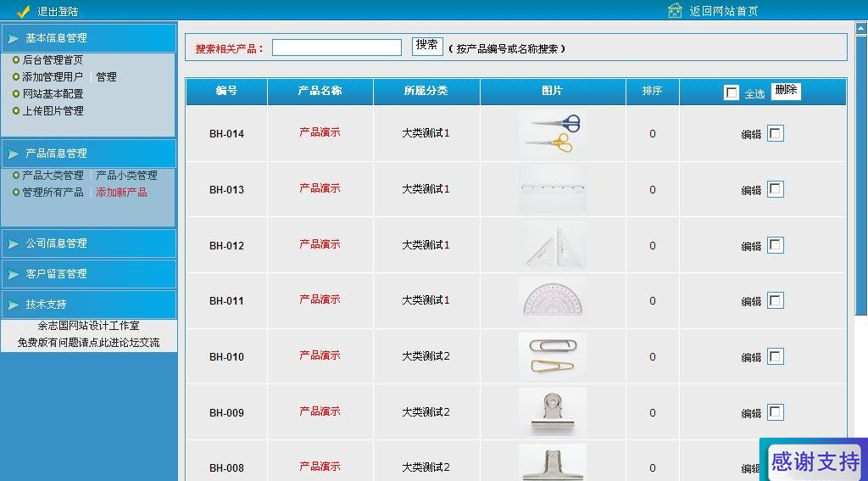Click 编辑 for product BH-012

(x=751, y=246)
